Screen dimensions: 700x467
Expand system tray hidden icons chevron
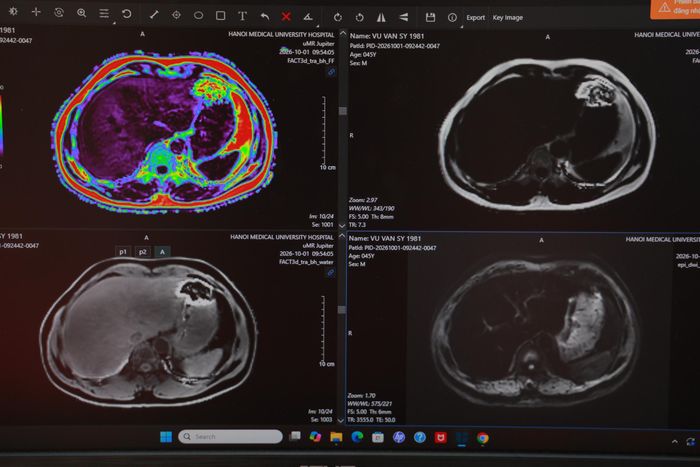pyautogui.click(x=675, y=442)
